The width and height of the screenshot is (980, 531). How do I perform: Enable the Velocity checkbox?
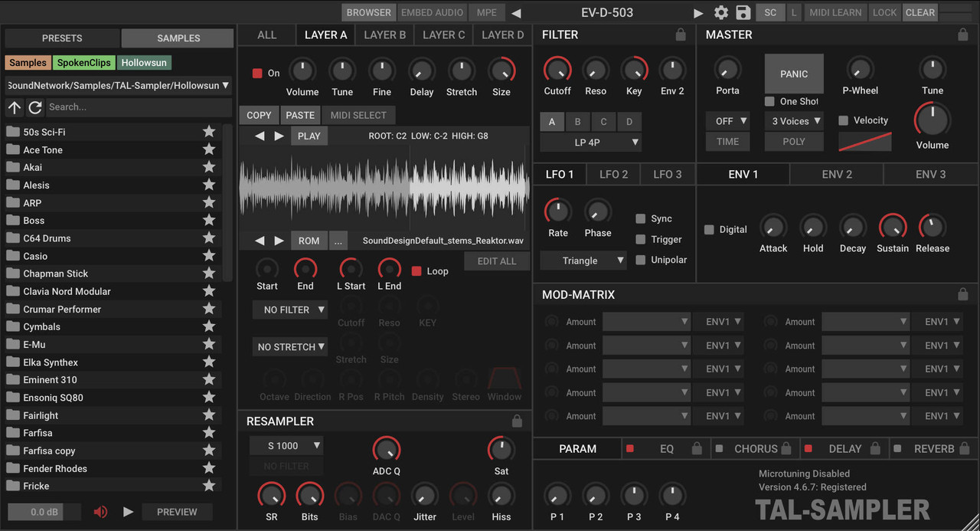click(x=843, y=120)
